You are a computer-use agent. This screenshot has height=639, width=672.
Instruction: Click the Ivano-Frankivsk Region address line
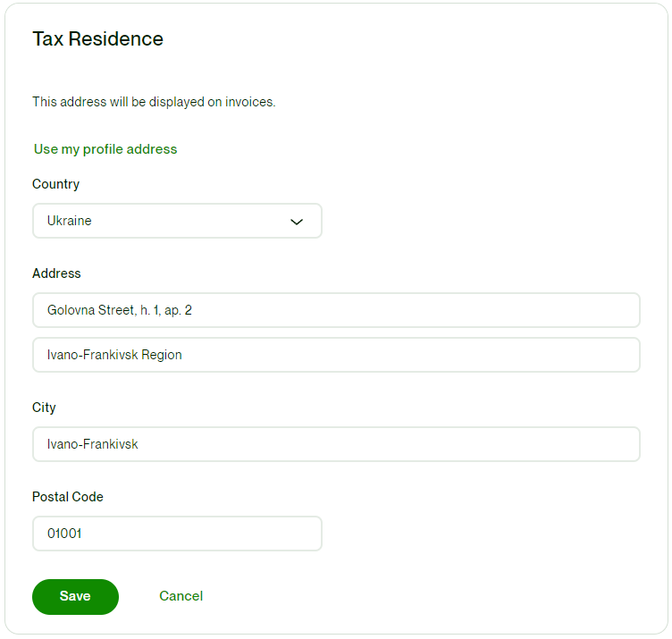tap(336, 355)
